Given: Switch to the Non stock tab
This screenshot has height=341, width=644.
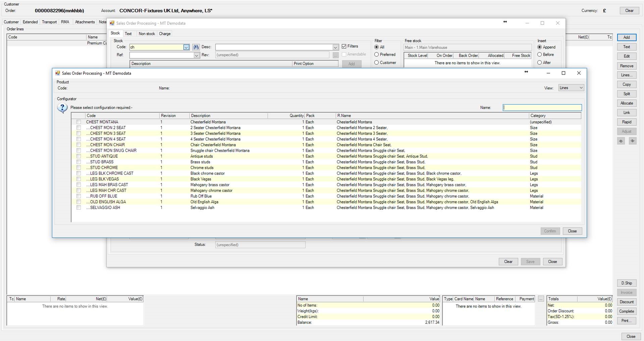Looking at the screenshot, I should (x=147, y=34).
